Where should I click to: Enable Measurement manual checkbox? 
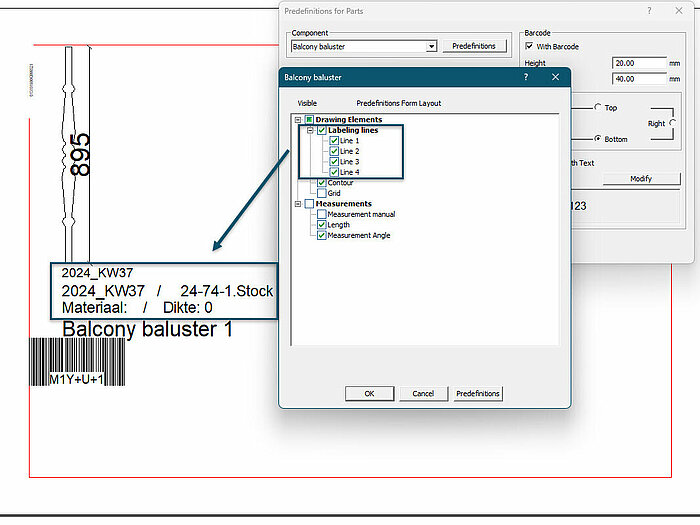pyautogui.click(x=321, y=214)
